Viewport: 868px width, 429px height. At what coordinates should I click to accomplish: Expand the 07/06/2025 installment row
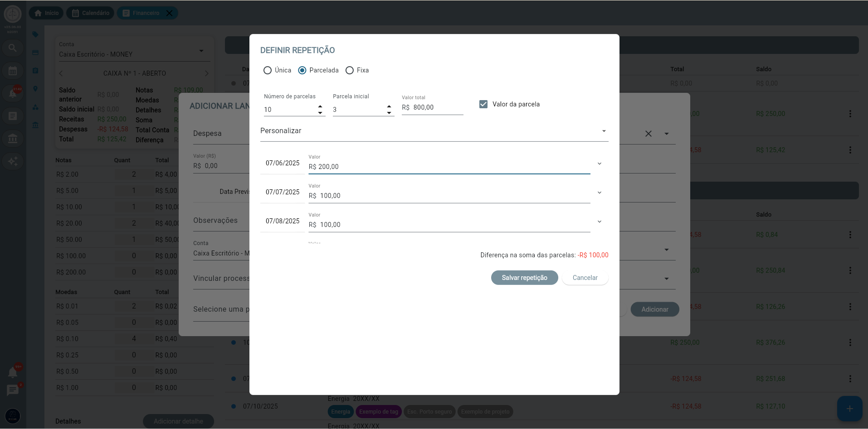tap(600, 164)
